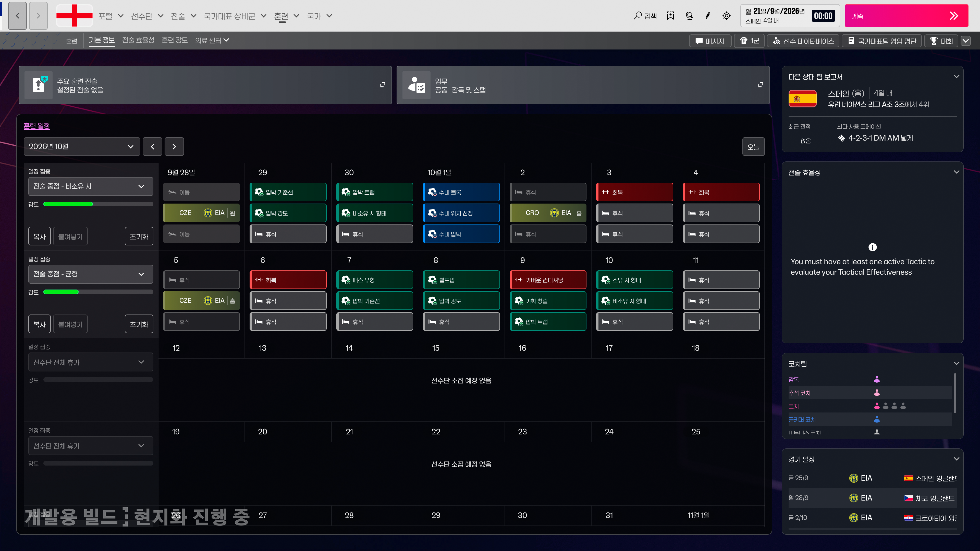Collapse the 경기 일정 panel
This screenshot has width=980, height=551.
pos(956,459)
